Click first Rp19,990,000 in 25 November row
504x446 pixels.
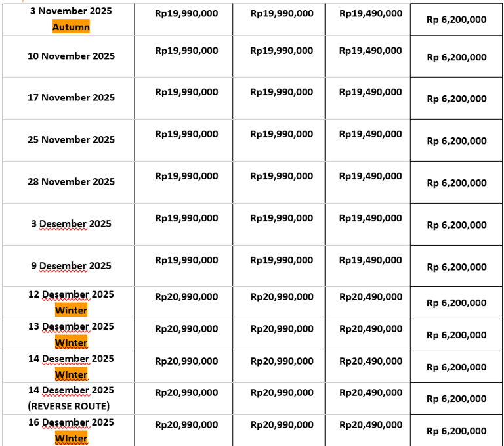(186, 134)
